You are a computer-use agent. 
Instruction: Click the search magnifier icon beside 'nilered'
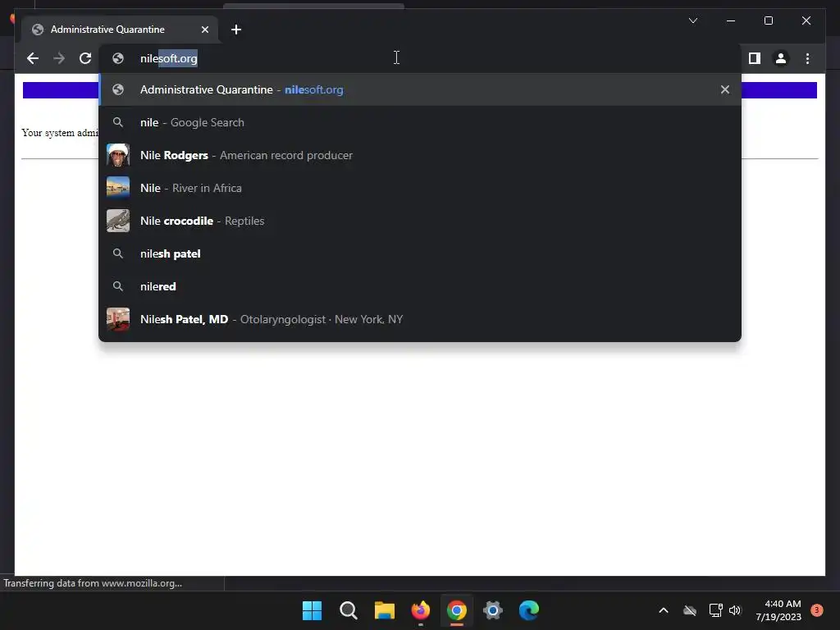tap(118, 286)
